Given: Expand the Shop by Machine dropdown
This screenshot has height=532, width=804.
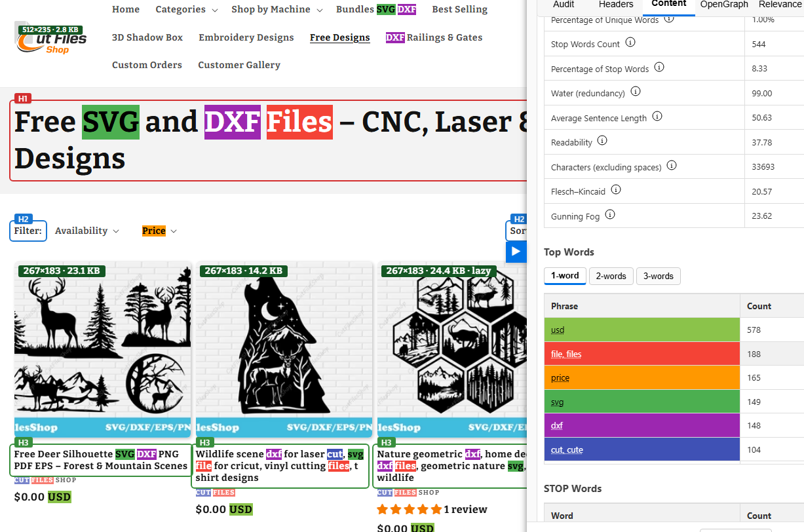Looking at the screenshot, I should coord(277,9).
